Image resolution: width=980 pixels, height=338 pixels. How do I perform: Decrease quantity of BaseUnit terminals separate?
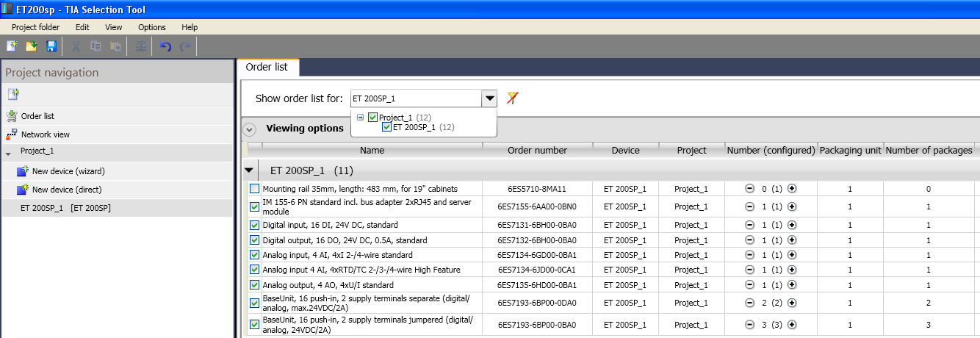tap(750, 303)
